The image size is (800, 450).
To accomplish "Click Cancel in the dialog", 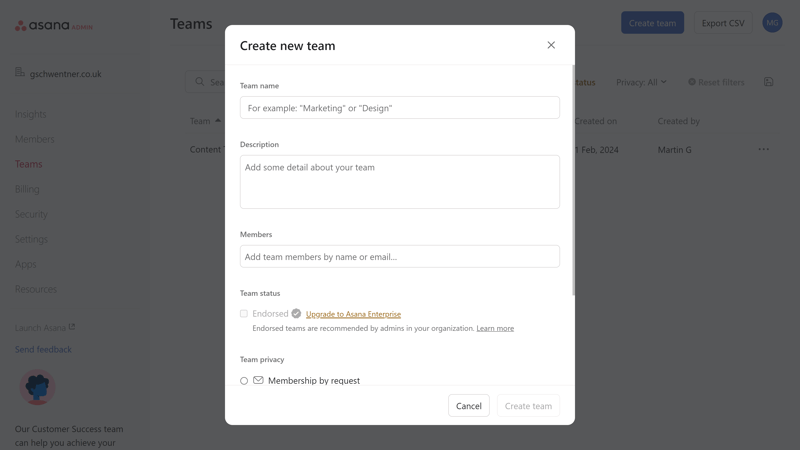I will 468,406.
